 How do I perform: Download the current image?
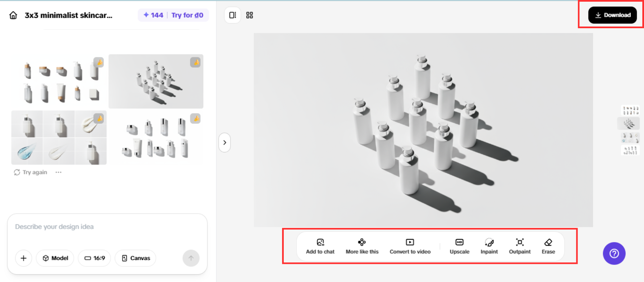[612, 15]
